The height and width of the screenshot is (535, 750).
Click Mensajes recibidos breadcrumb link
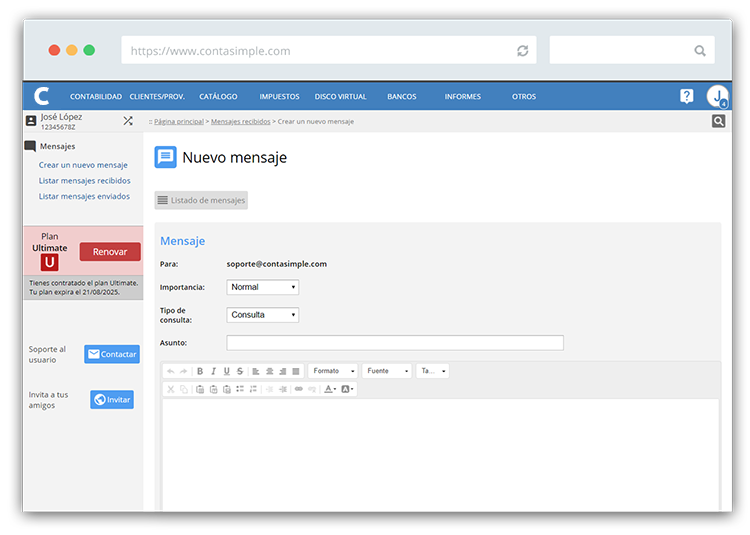[241, 122]
